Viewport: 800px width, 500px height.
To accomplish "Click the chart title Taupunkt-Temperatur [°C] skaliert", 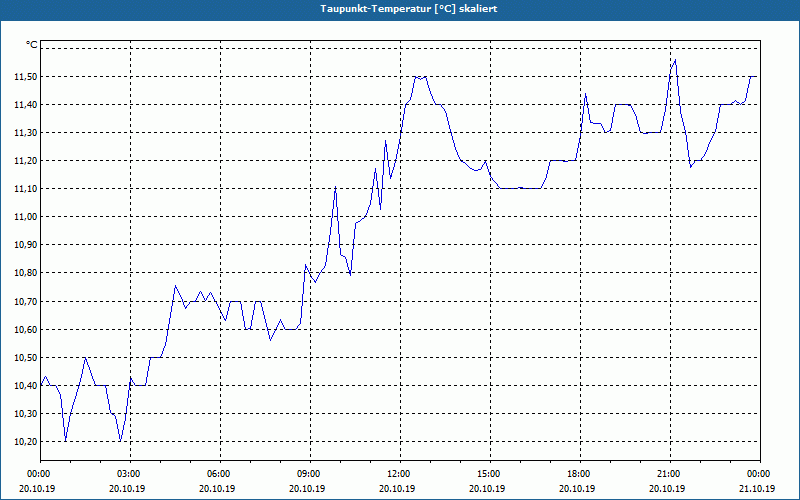I will 409,9.
